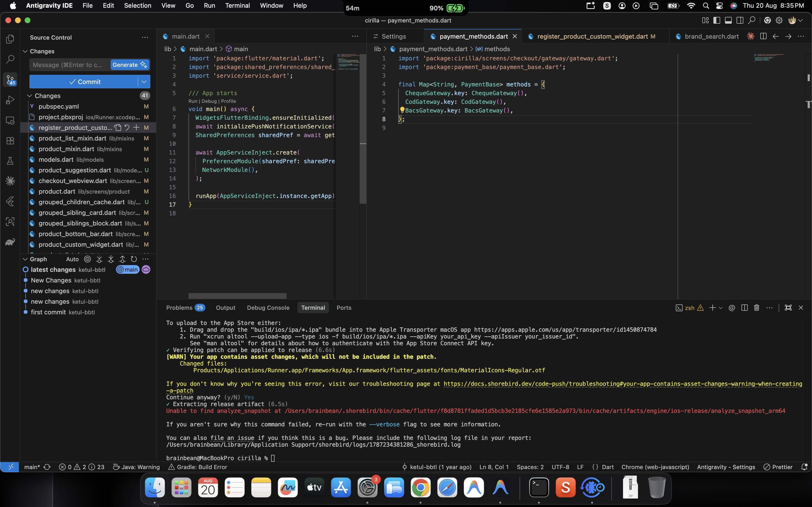This screenshot has width=812, height=507.
Task: Toggle the bottom panel layout button
Action: pyautogui.click(x=728, y=21)
